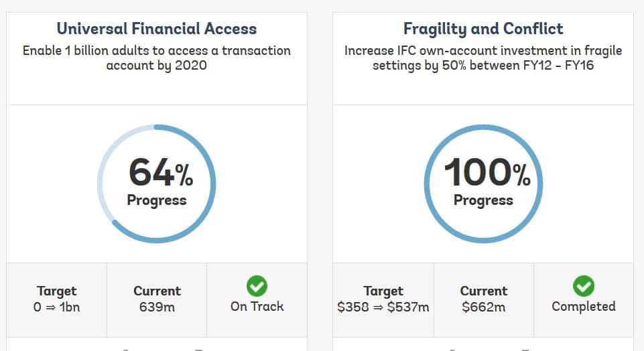Image resolution: width=644 pixels, height=351 pixels.
Task: Click the green On Track checkmark icon
Action: point(257,287)
